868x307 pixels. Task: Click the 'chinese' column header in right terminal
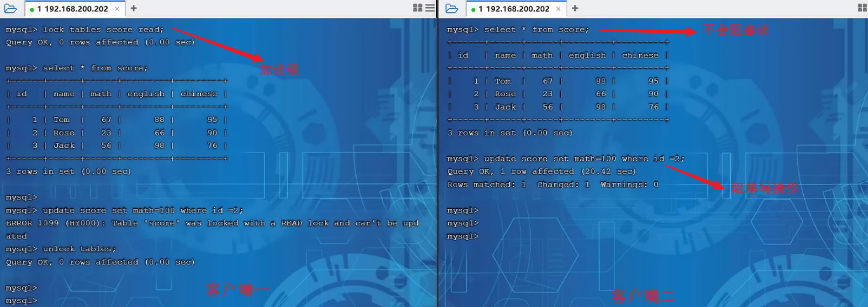[x=640, y=55]
